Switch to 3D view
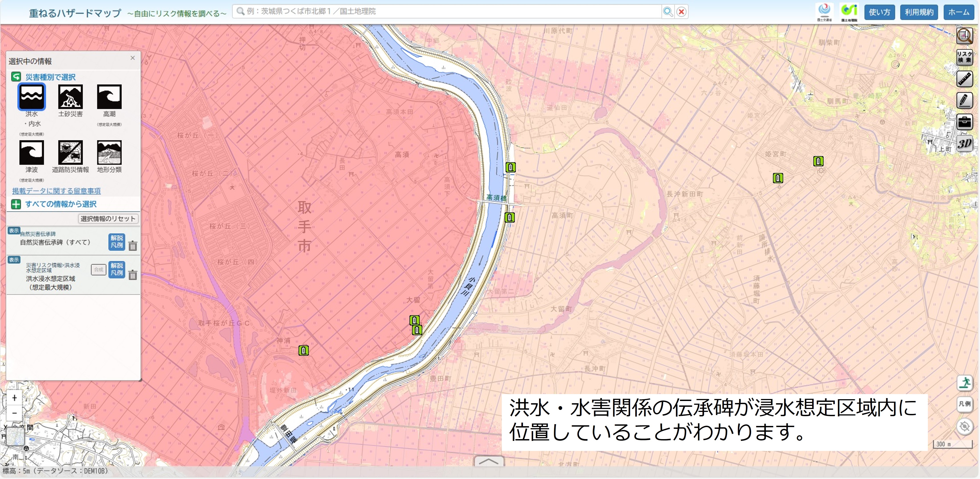The image size is (980, 479). (x=964, y=144)
